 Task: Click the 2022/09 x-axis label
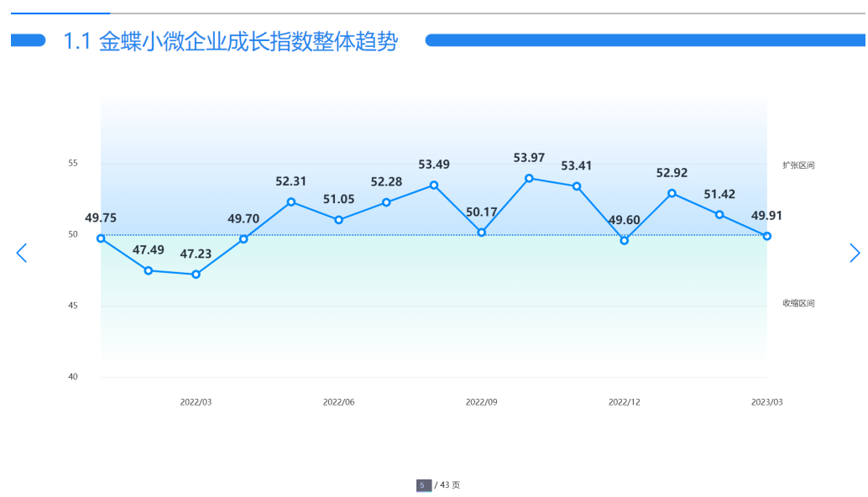(x=482, y=402)
